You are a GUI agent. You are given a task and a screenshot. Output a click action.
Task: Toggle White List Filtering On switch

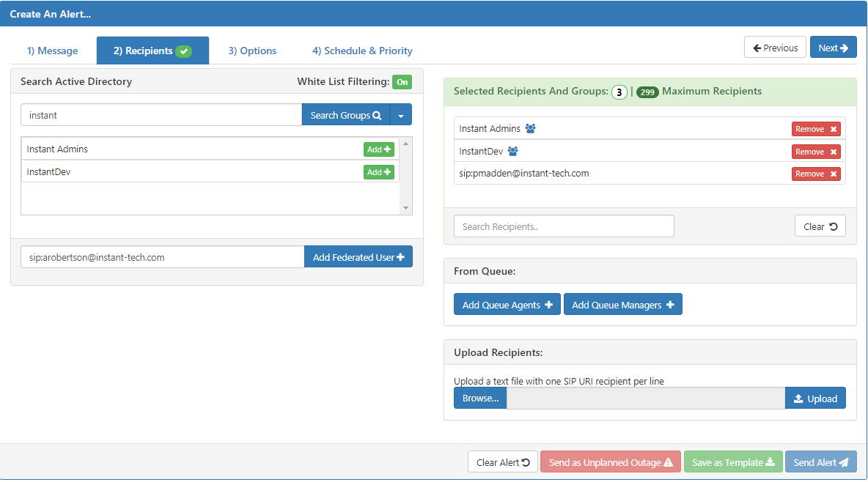pos(402,82)
